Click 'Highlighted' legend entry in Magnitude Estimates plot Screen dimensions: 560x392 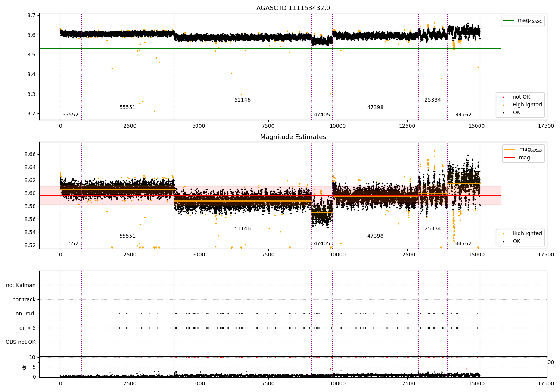point(527,233)
